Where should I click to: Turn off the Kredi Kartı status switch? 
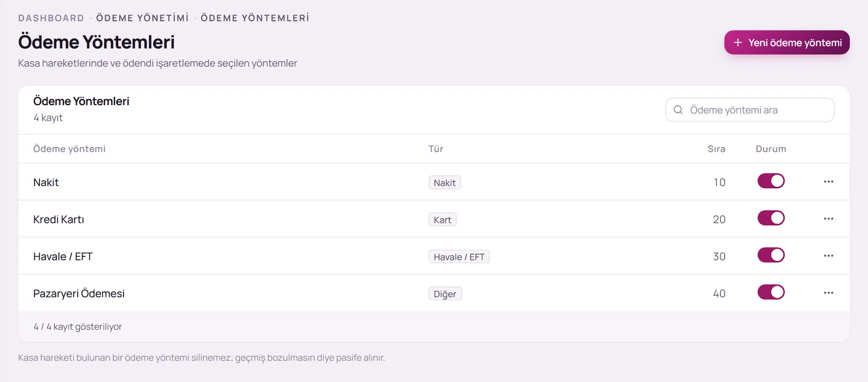[x=771, y=218]
